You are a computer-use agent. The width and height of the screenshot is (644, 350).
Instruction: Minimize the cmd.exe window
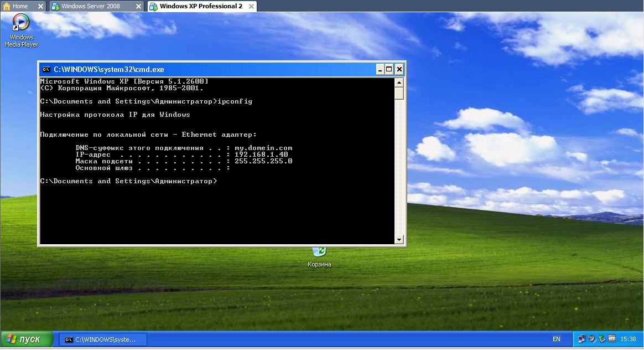(380, 70)
